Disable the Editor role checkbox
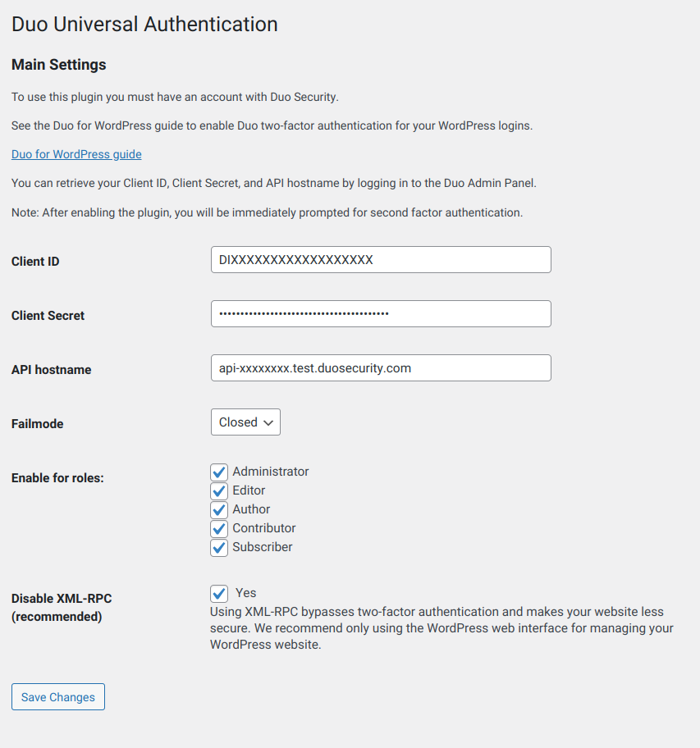 (218, 490)
